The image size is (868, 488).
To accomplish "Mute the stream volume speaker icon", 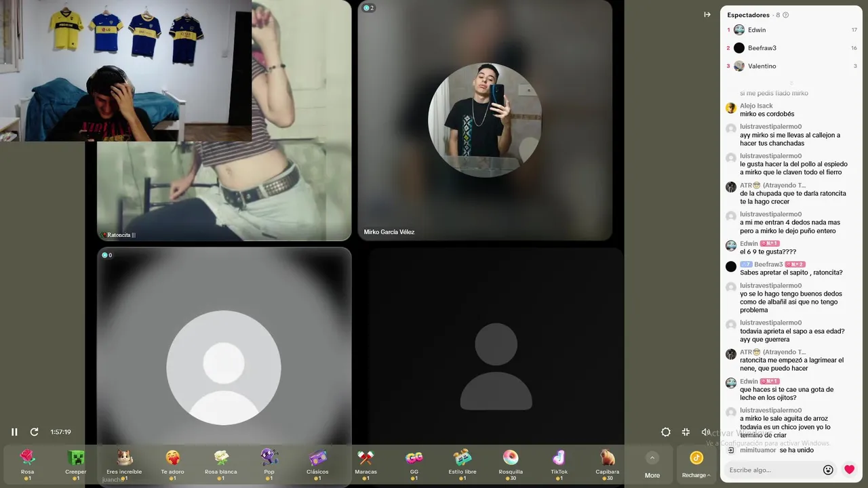I will [x=705, y=432].
